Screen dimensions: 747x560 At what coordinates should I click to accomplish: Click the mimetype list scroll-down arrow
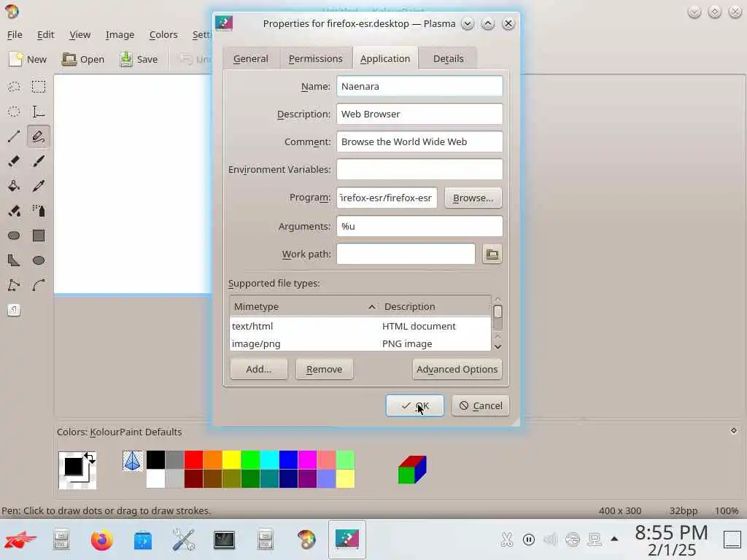[x=498, y=347]
